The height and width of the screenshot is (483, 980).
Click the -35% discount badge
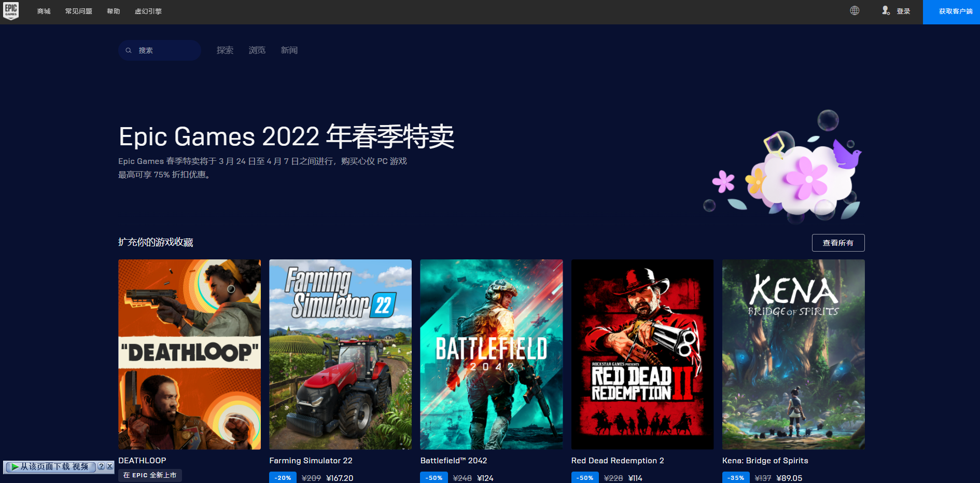736,478
